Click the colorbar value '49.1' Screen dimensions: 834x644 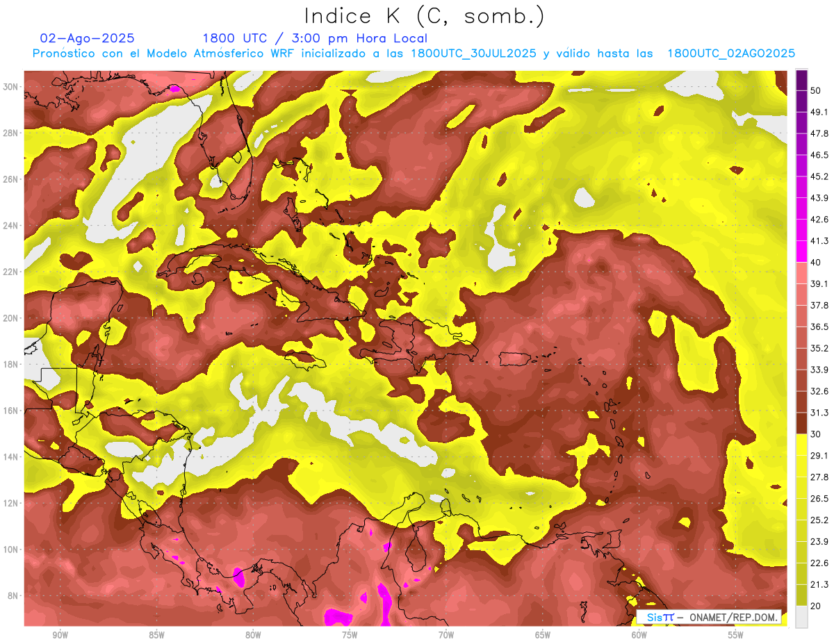click(x=819, y=112)
